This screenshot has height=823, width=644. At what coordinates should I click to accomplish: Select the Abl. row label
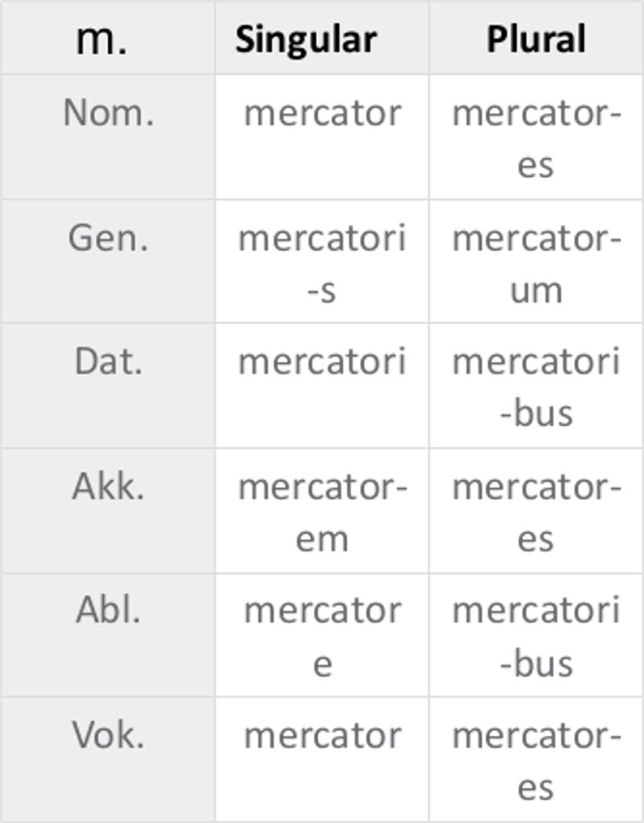109,611
